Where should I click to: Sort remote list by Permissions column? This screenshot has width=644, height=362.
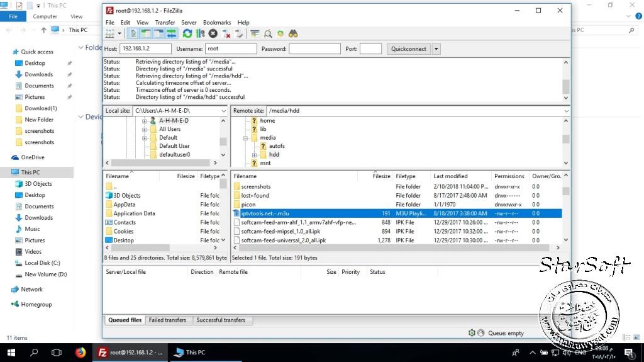coord(509,176)
